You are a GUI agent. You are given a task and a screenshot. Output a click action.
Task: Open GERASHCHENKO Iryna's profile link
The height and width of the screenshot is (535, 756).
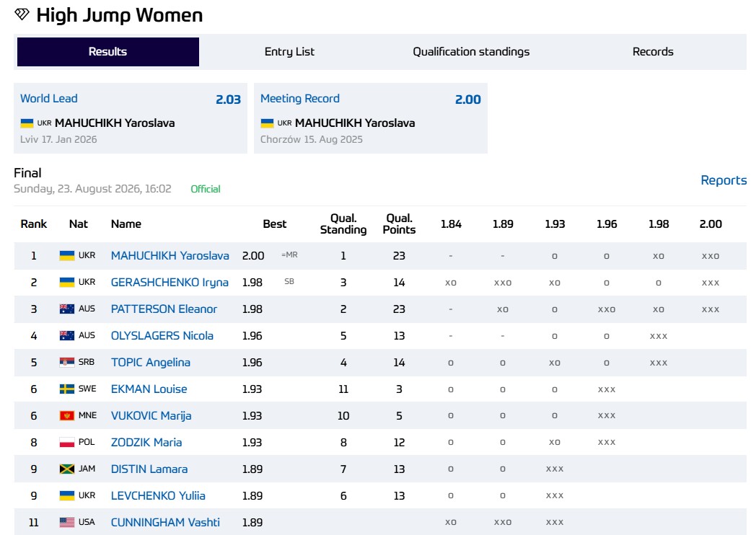tap(170, 283)
